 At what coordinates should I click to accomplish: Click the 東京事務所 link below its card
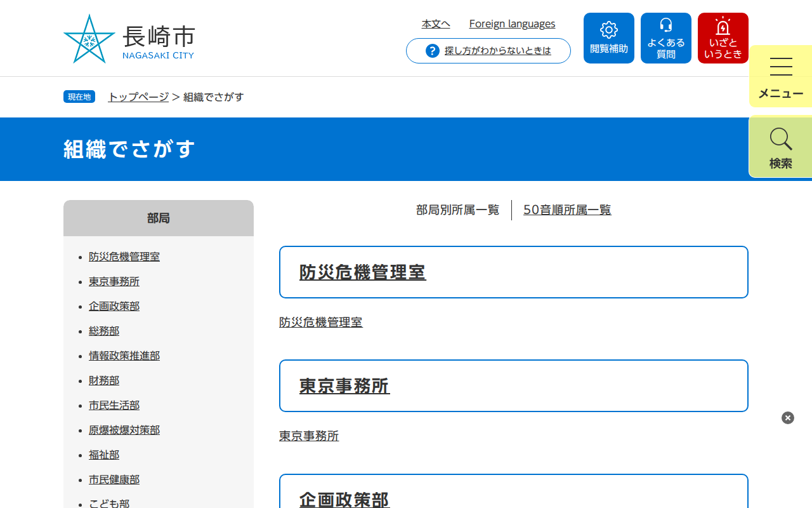tap(308, 436)
